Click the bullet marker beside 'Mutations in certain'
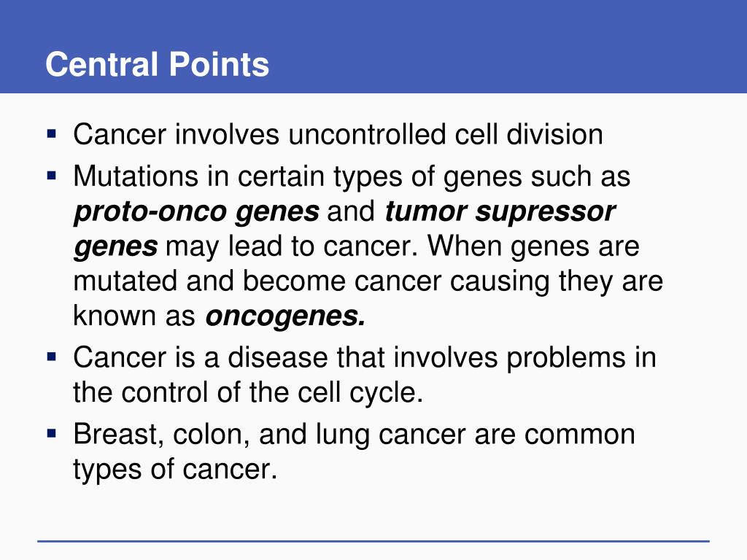 [52, 176]
